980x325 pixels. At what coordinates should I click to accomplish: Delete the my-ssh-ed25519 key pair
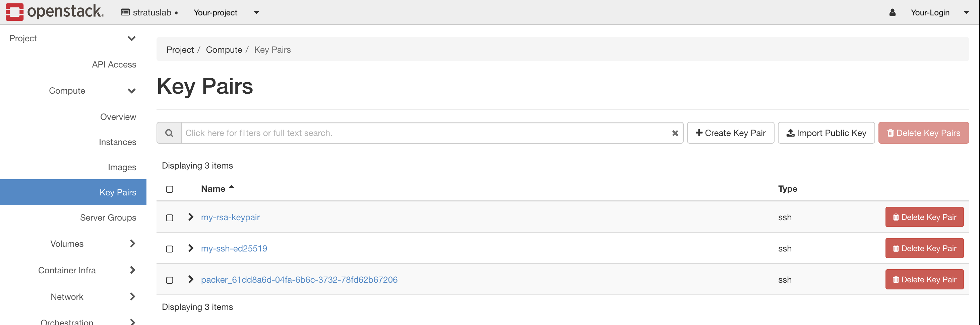click(x=924, y=248)
